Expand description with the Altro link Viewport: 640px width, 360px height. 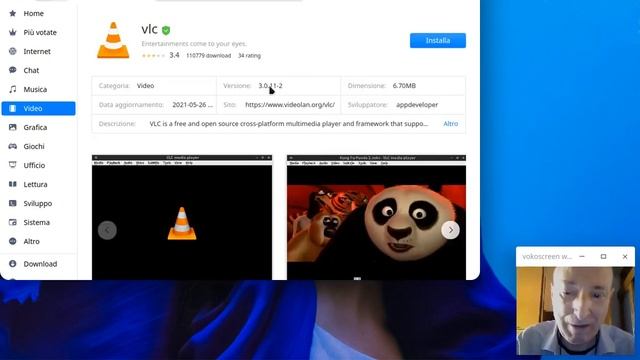pyautogui.click(x=451, y=124)
